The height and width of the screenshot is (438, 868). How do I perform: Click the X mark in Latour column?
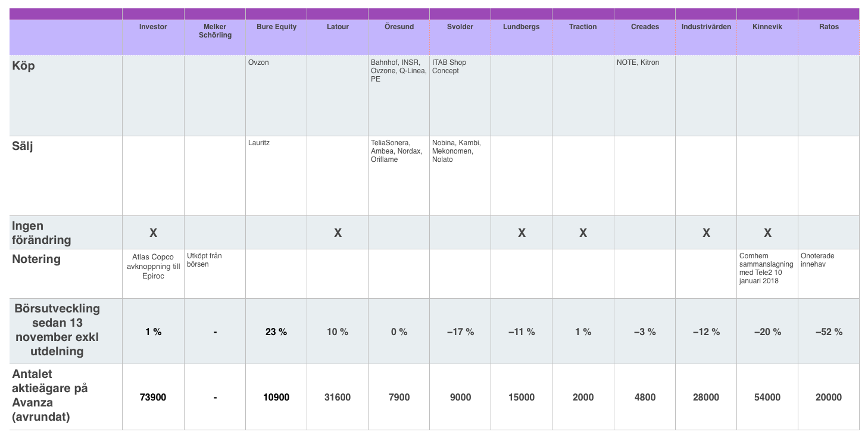pos(338,233)
